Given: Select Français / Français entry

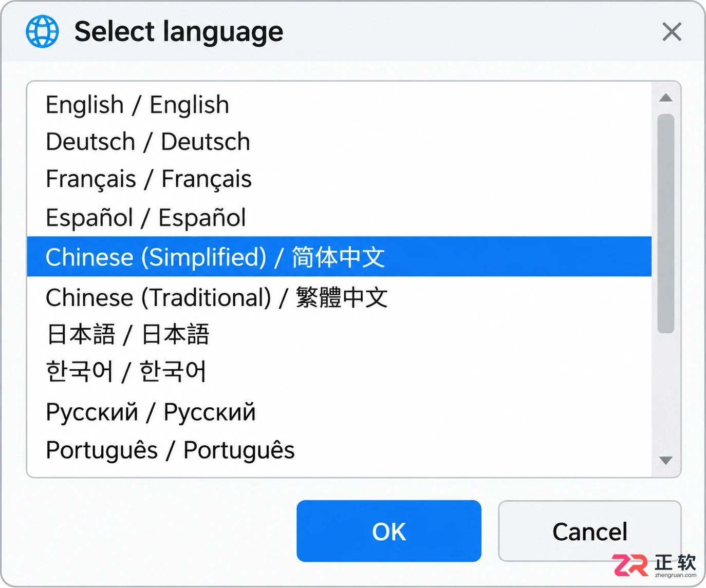Looking at the screenshot, I should point(339,179).
